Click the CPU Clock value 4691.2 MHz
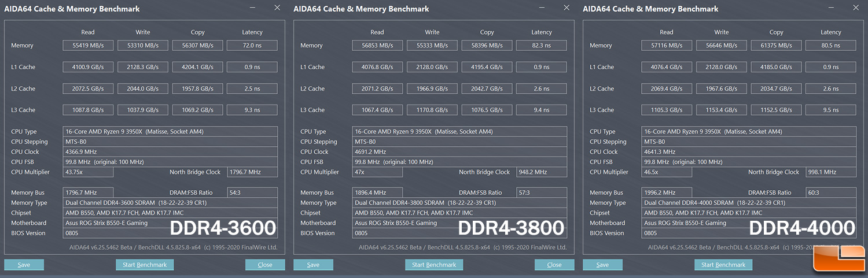 pos(459,152)
